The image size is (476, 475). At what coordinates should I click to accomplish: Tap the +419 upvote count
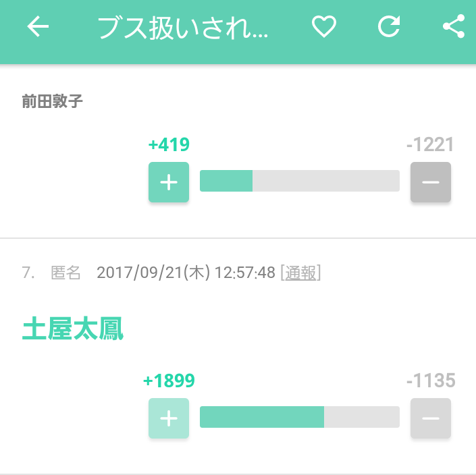click(x=169, y=144)
